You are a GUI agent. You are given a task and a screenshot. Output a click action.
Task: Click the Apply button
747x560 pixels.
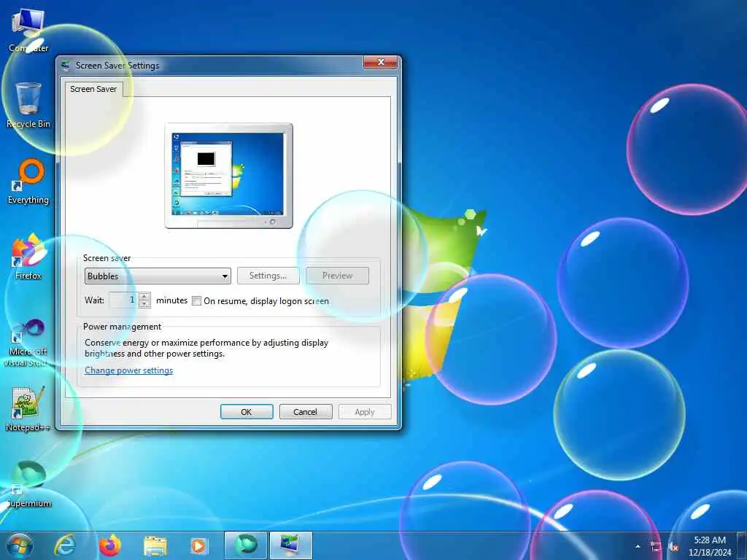point(365,412)
